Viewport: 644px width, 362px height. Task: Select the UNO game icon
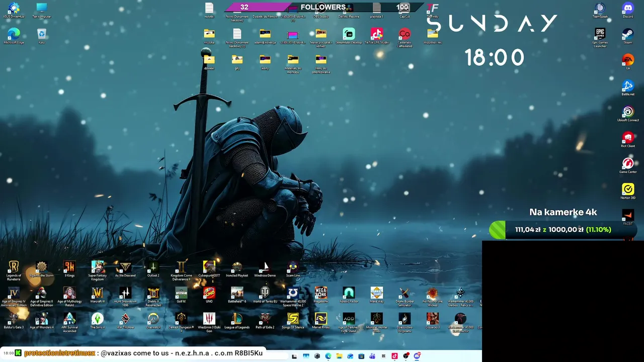click(x=209, y=295)
